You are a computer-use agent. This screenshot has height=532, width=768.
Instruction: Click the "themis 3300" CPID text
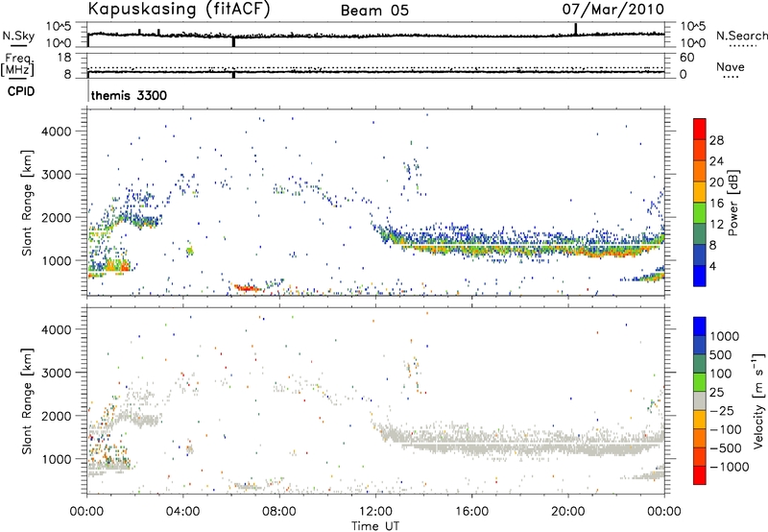pos(129,95)
